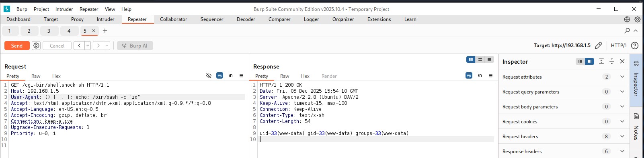Open the Burp menu
Viewport: 644px width, 158px height.
(x=22, y=9)
